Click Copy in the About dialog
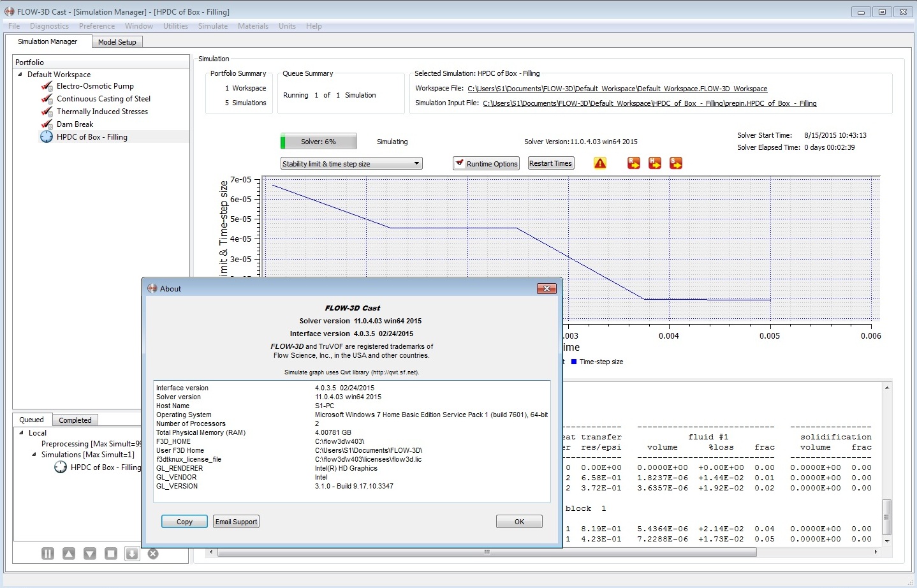 tap(184, 522)
